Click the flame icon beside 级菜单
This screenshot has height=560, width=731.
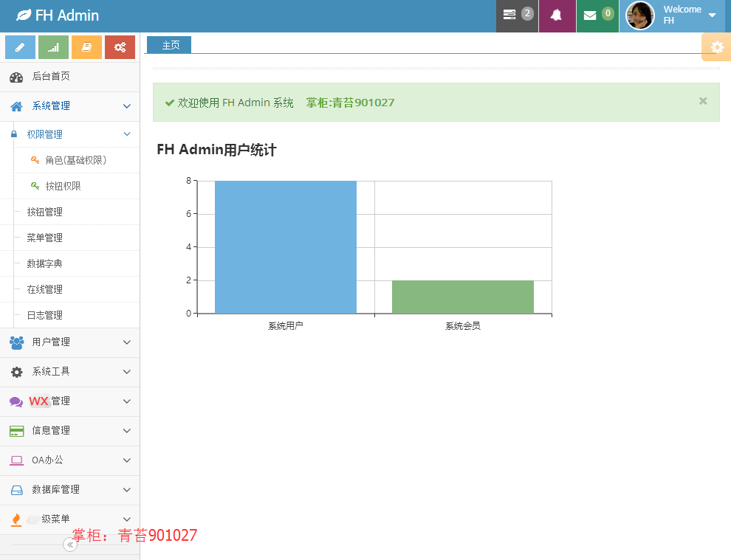coord(16,519)
